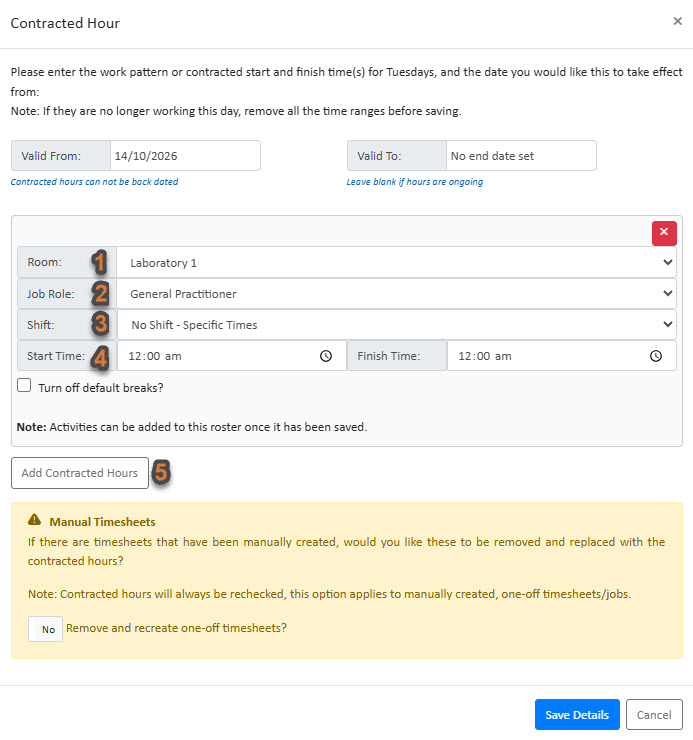Viewport: 693px width, 740px height.
Task: Click note about activities added to roster
Action: click(x=192, y=427)
